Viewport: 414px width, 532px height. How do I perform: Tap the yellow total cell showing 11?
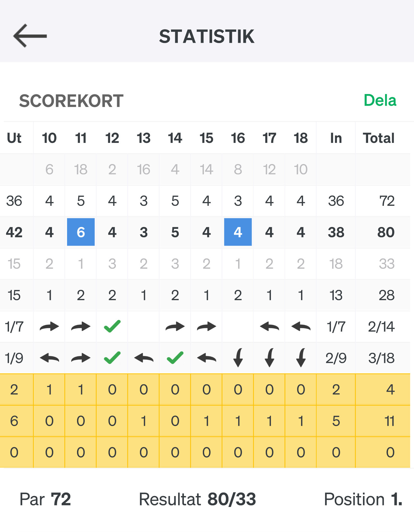coord(389,421)
